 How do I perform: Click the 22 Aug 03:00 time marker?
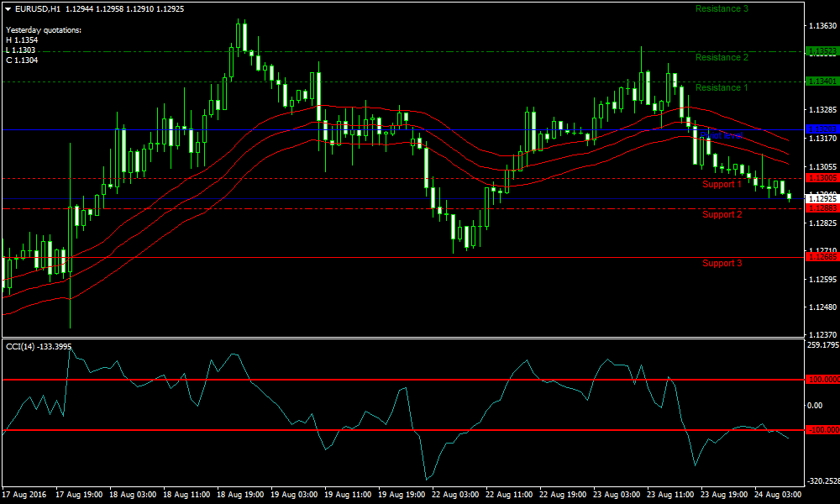pyautogui.click(x=457, y=495)
